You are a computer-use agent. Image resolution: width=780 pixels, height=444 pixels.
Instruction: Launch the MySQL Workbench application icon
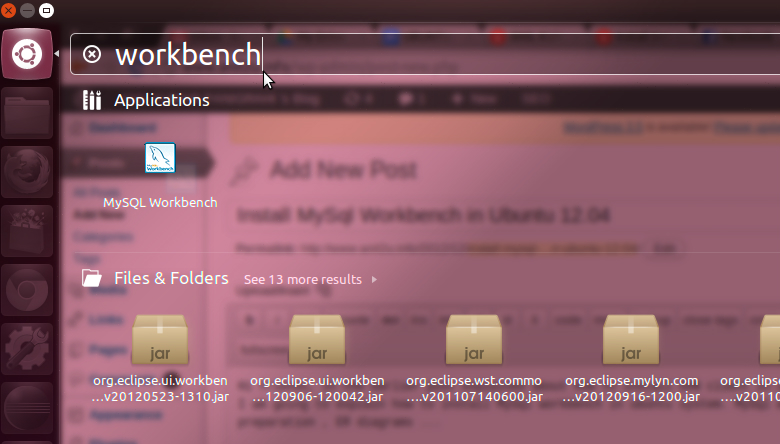coord(160,158)
